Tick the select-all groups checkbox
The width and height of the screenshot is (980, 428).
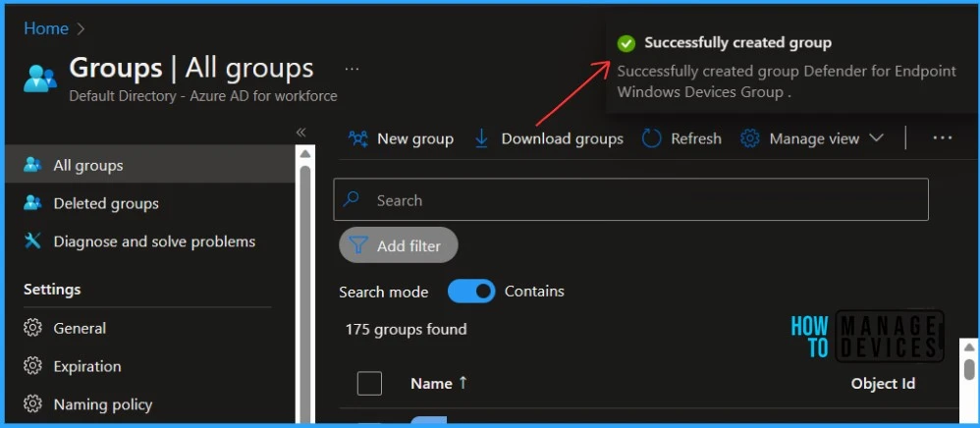tap(369, 383)
